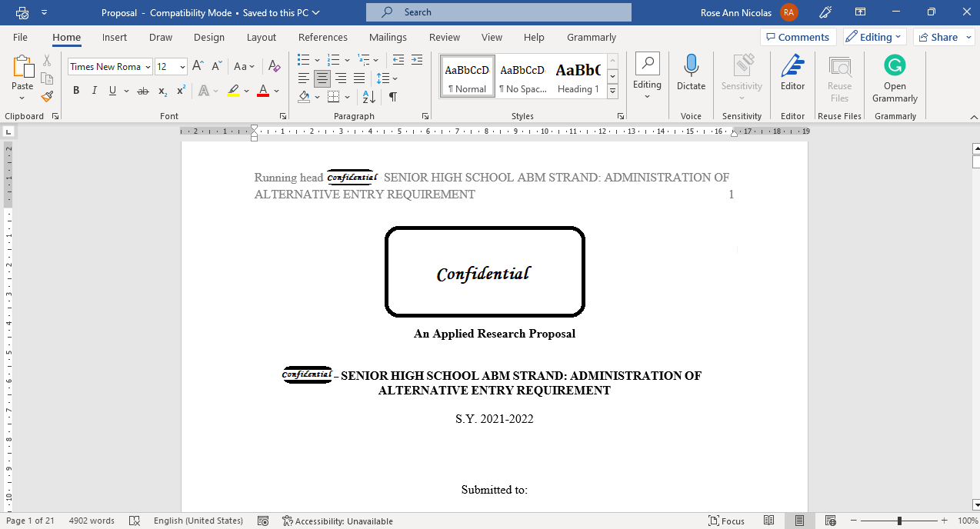Screen dimensions: 980x529
Task: Click the macro recording icon in status bar
Action: pyautogui.click(x=263, y=521)
